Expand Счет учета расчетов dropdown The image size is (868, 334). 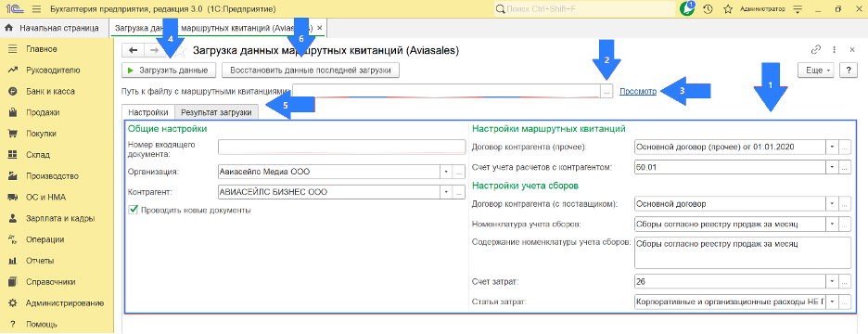pyautogui.click(x=832, y=166)
